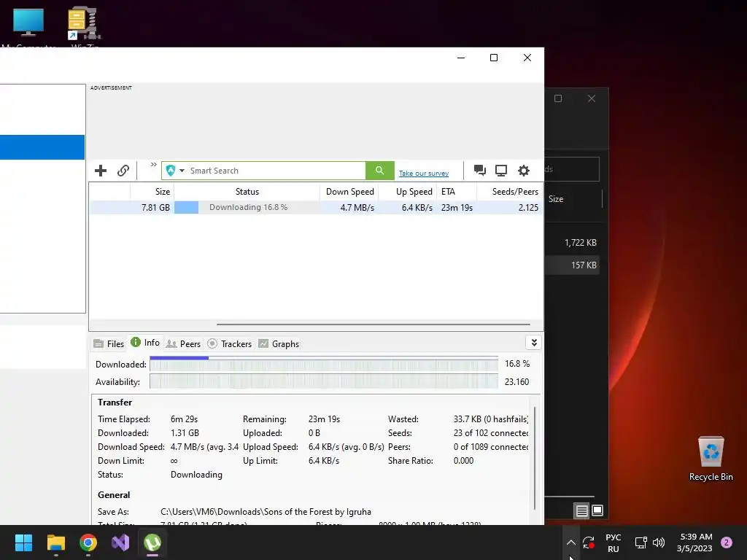
Task: Click the Save As path text
Action: 266,512
